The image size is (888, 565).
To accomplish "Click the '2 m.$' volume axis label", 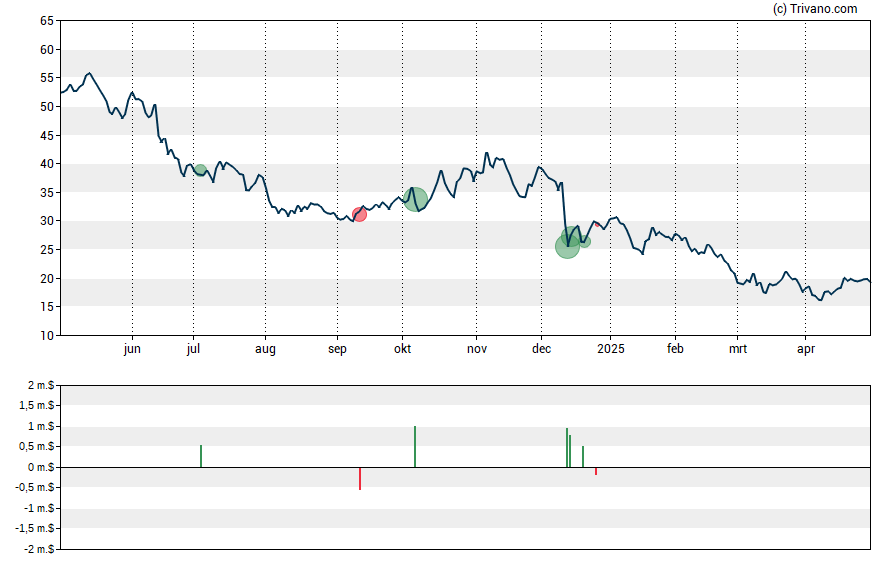I will (41, 386).
